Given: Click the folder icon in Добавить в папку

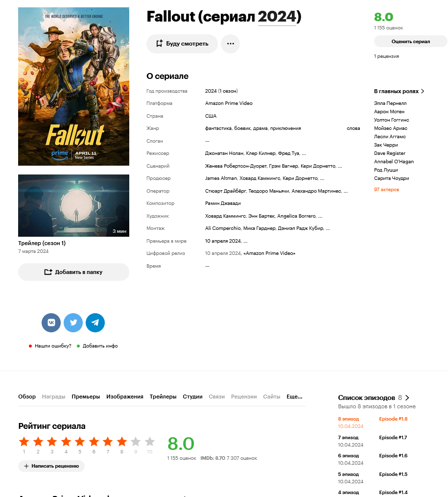Looking at the screenshot, I should (48, 272).
